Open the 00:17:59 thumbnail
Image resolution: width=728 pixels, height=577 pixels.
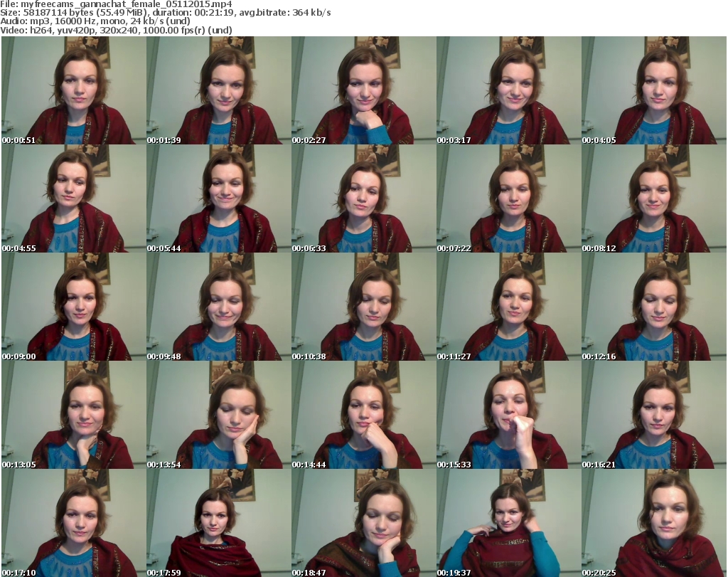(x=218, y=523)
